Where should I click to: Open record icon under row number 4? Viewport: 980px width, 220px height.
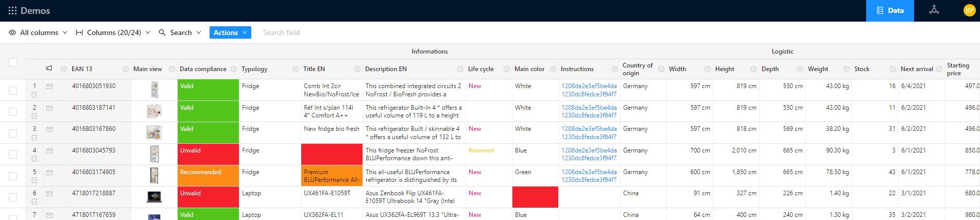[x=35, y=159]
